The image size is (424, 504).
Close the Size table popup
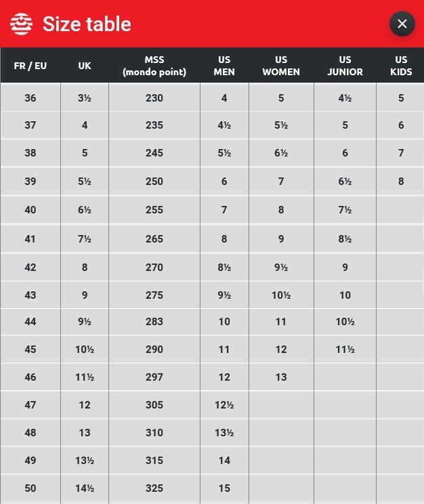click(402, 24)
